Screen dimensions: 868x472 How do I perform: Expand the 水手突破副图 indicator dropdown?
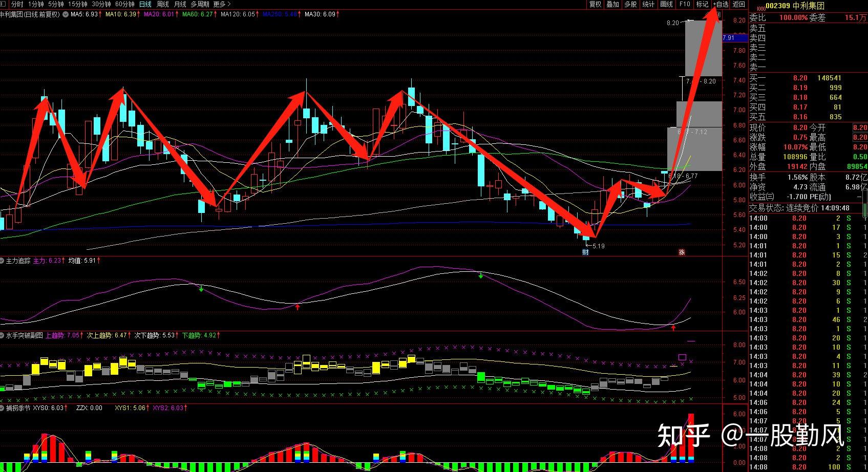(3, 336)
